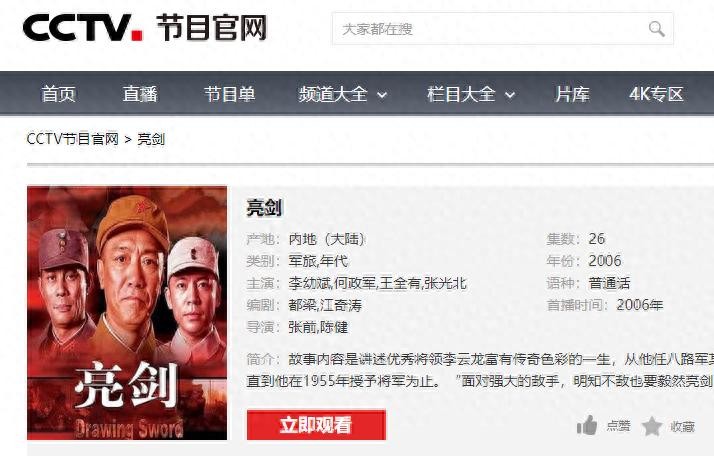Image resolution: width=714 pixels, height=456 pixels.
Task: Click the 节目官网 logo text
Action: click(211, 27)
